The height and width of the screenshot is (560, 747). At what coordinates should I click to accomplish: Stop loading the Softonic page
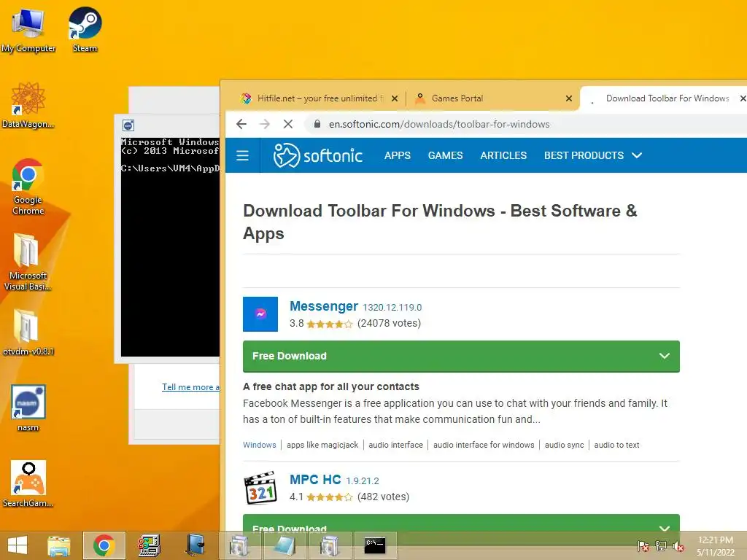tap(287, 124)
